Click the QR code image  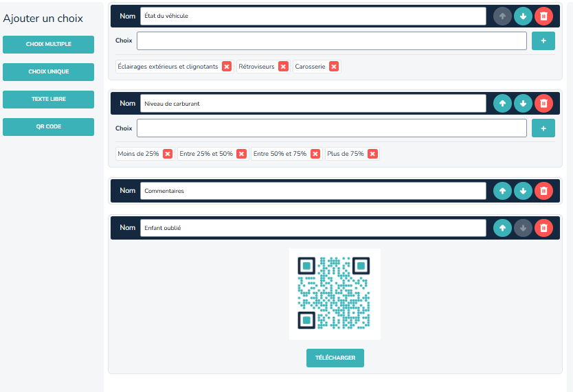point(335,294)
